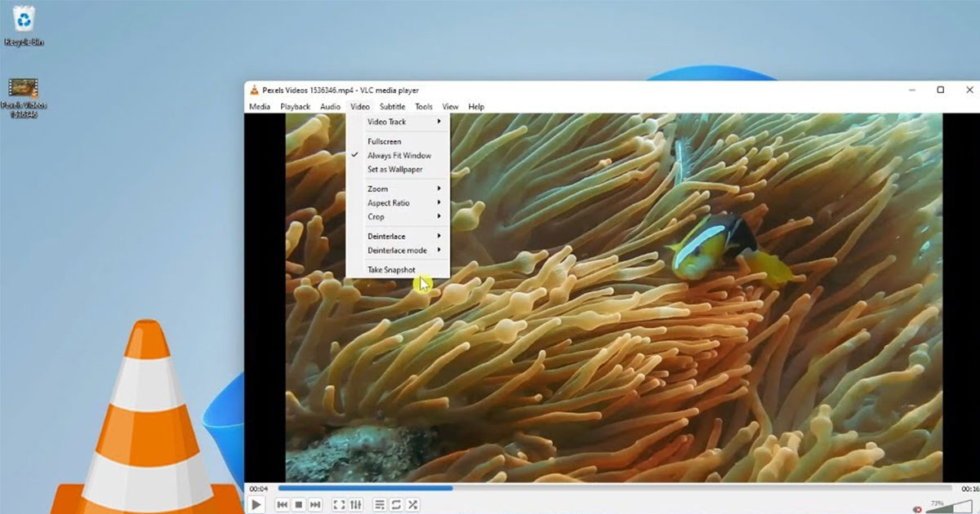Viewport: 980px width, 514px height.
Task: Open the Subtitle menu
Action: [392, 107]
